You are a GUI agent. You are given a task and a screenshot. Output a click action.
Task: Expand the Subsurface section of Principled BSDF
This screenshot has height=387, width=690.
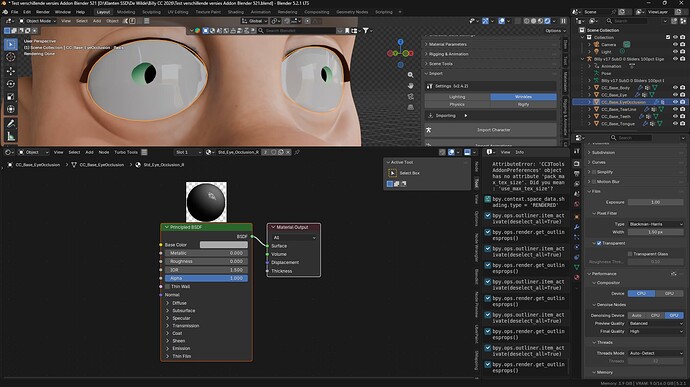coord(183,311)
